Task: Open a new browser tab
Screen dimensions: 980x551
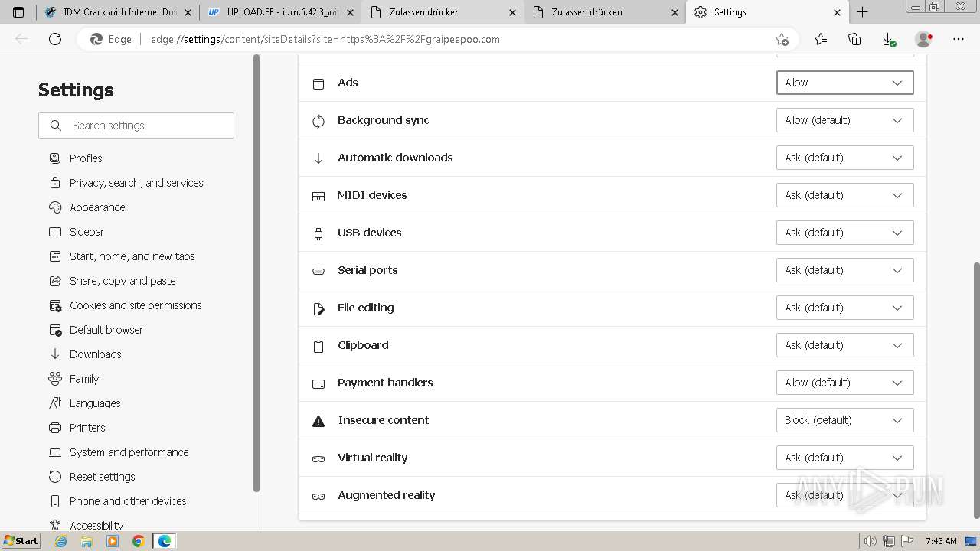Action: pyautogui.click(x=862, y=12)
